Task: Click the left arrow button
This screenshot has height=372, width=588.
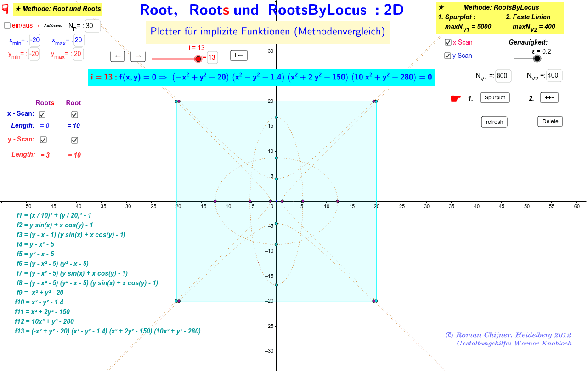Action: pos(118,56)
